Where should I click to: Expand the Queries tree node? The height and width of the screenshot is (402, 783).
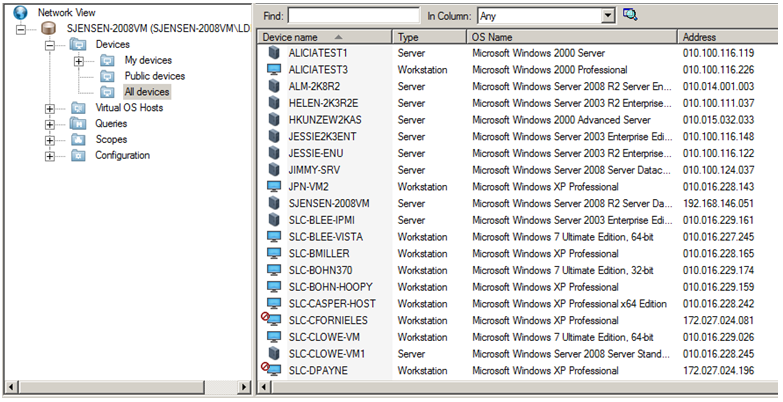49,124
